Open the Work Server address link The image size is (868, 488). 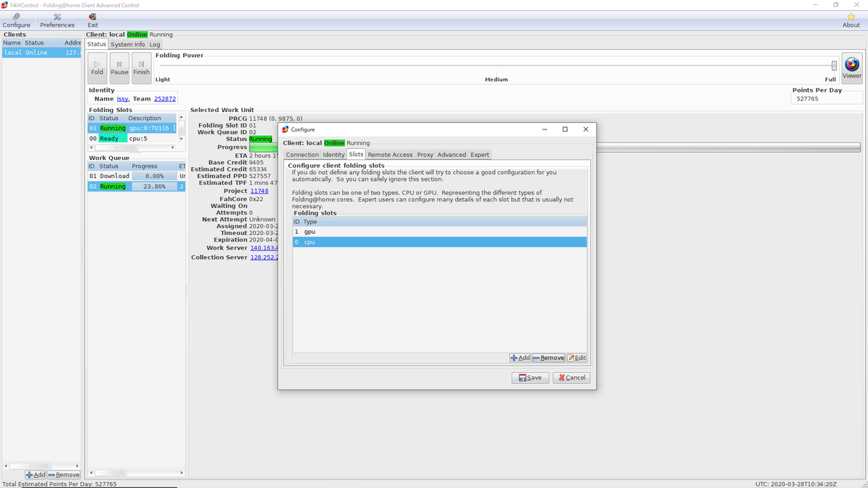(264, 248)
